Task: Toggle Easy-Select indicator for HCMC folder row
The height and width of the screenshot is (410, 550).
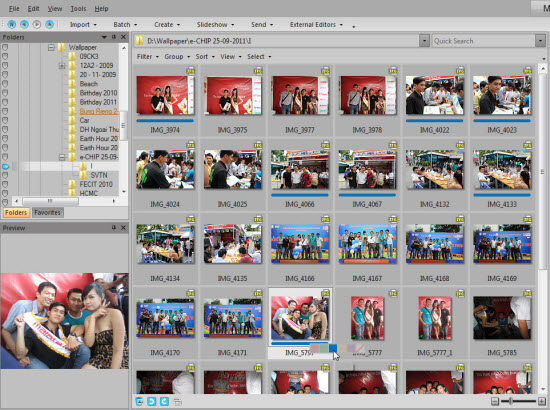Action: coord(5,193)
